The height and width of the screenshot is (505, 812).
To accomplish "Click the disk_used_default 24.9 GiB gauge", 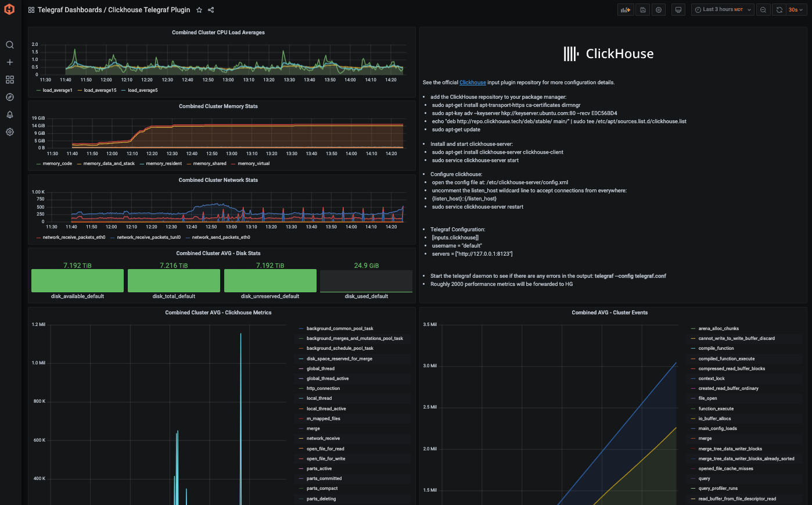I will 366,280.
